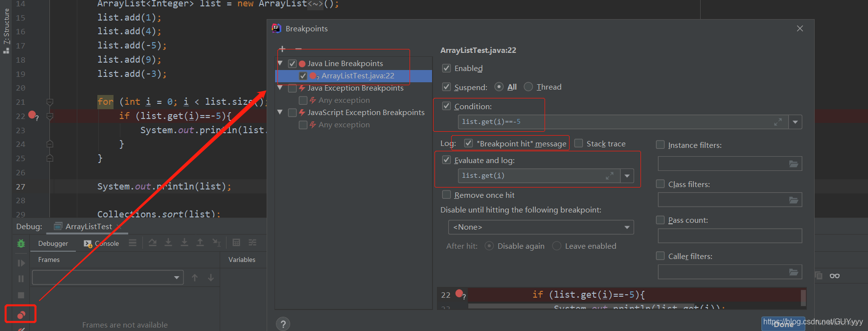The width and height of the screenshot is (868, 331).
Task: Select ArrayListTest.java:22 breakpoint row
Action: [354, 76]
